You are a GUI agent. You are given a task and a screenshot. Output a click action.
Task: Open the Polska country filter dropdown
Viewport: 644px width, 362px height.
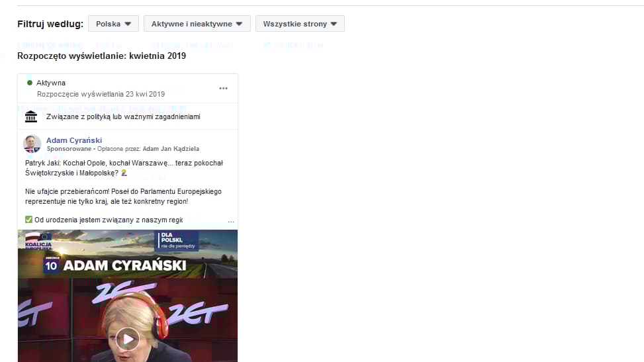pos(113,24)
